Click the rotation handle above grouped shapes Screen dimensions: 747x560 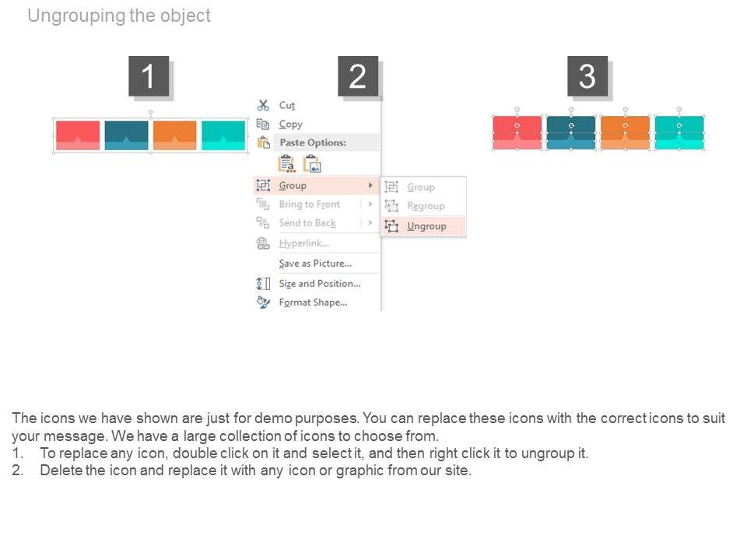pos(150,112)
